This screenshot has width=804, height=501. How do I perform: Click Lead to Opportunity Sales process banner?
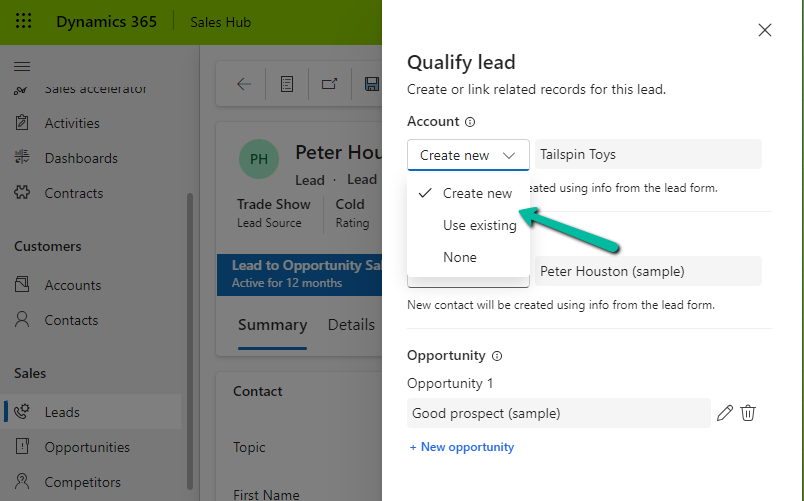tap(299, 274)
